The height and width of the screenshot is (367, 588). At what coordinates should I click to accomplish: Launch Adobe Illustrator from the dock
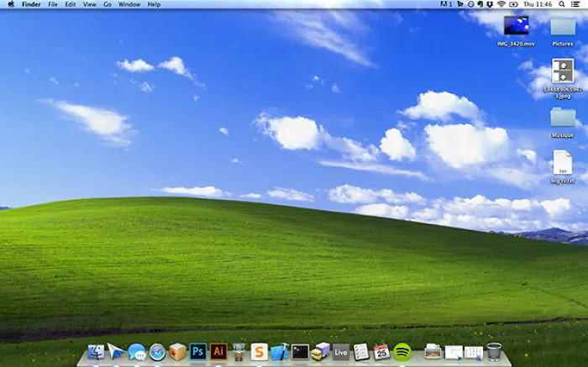point(218,352)
